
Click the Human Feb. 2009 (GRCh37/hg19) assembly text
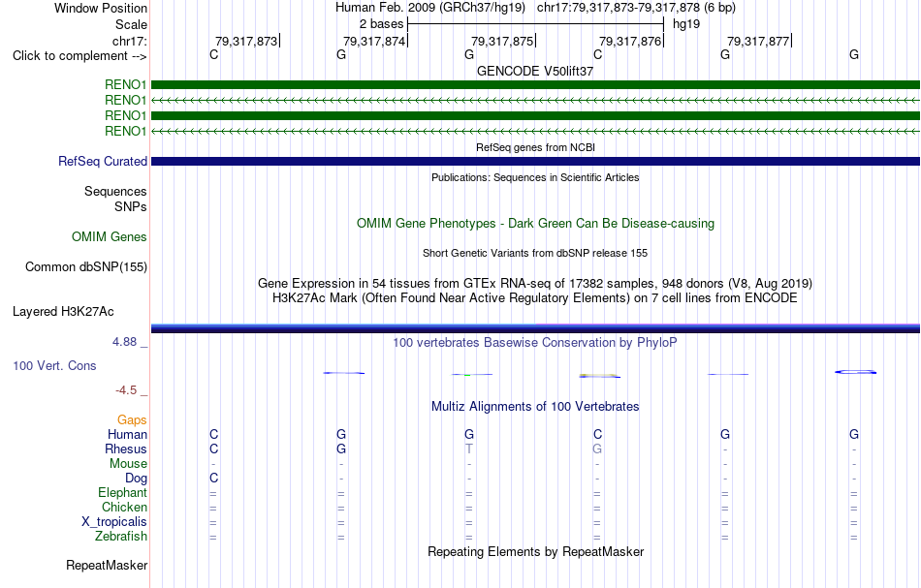(x=431, y=8)
